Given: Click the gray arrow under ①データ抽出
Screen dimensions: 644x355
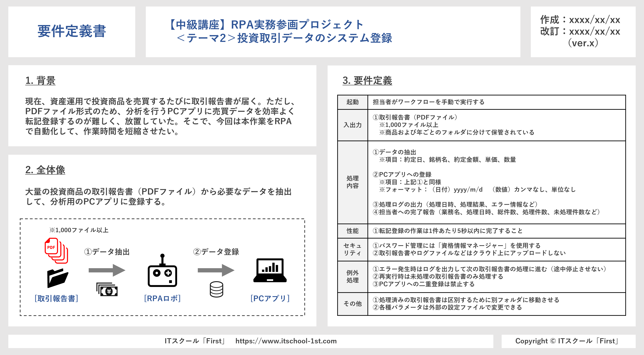Looking at the screenshot, I should pyautogui.click(x=107, y=270).
